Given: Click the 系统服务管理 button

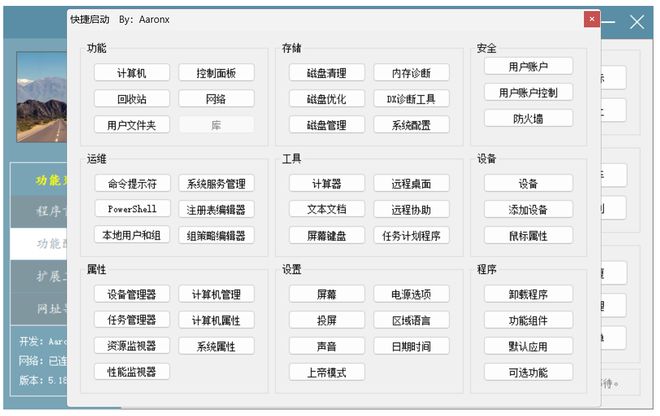Looking at the screenshot, I should (216, 184).
